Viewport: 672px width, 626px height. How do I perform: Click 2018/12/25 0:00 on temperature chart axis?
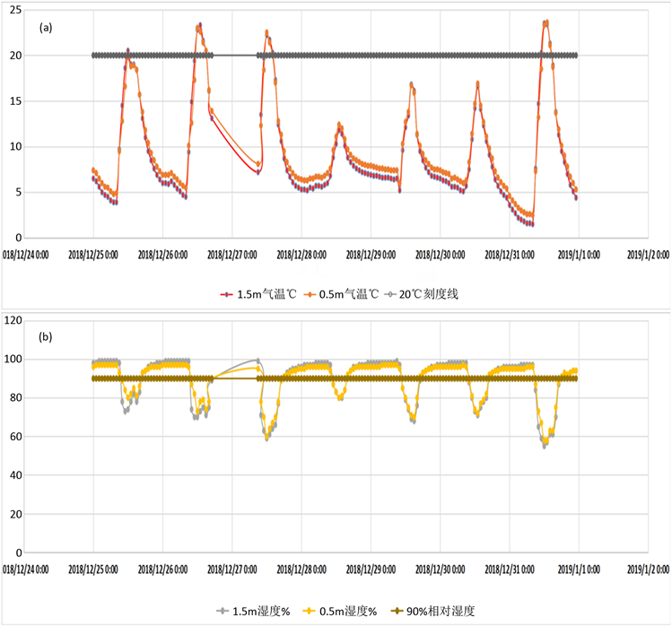coord(93,255)
